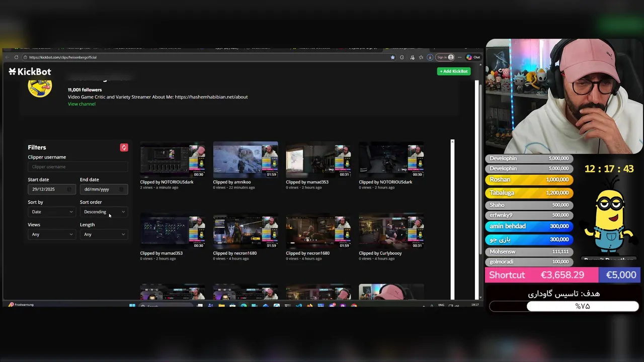644x362 pixels.
Task: Open the End date calendar picker icon
Action: point(121,189)
